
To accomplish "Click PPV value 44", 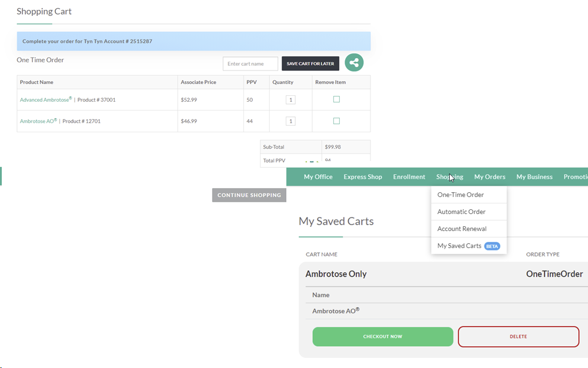I will 250,121.
